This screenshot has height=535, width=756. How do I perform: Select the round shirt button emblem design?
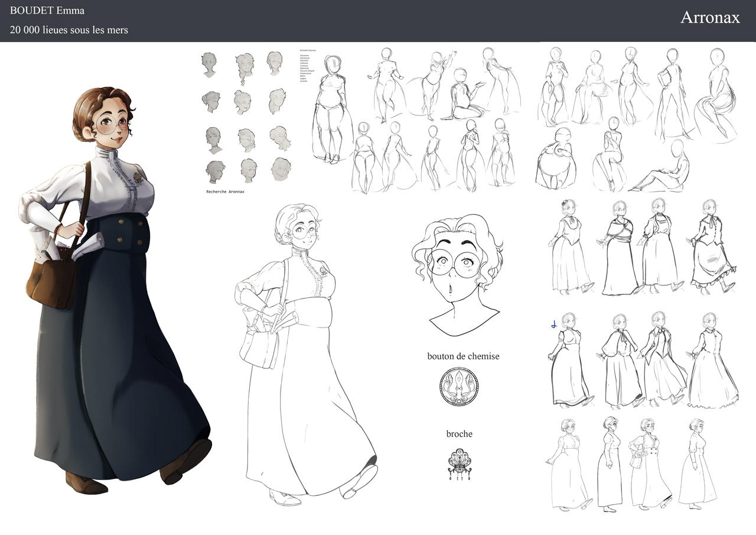click(459, 386)
